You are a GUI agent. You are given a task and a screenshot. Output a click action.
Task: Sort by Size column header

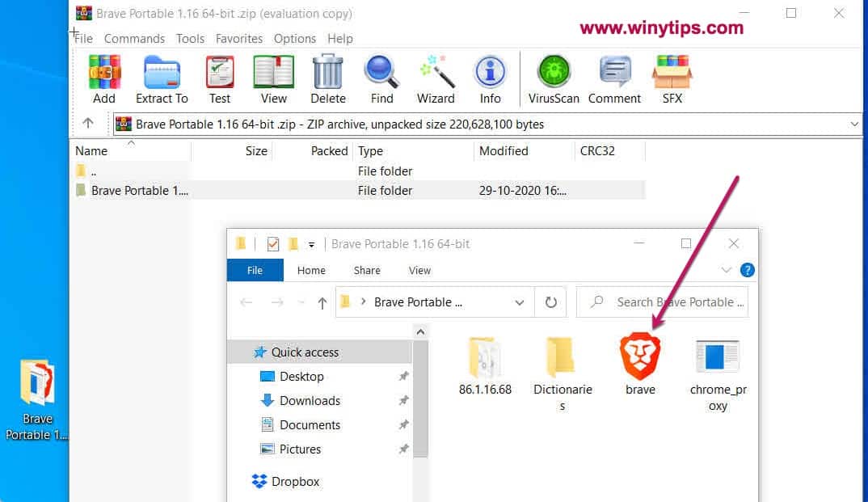231,150
